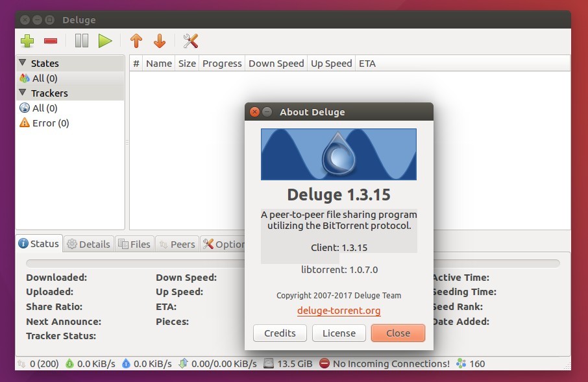Click the "Deluge 1.3.15" heading text
Screen dimensions: 588x382
coord(339,195)
